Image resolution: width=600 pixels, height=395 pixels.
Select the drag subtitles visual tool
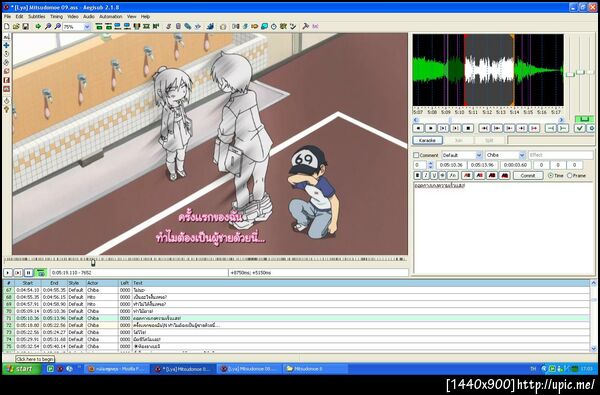(7, 45)
